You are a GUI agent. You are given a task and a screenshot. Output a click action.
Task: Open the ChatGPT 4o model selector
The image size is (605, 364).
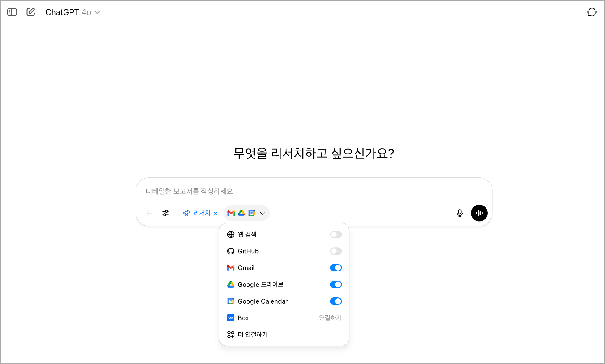73,12
